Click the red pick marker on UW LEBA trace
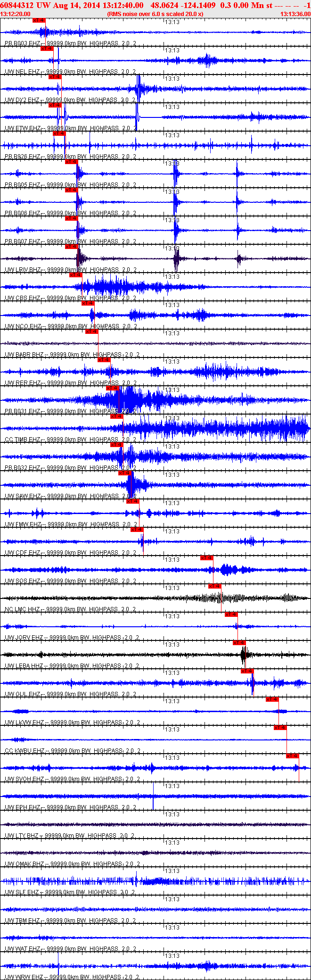Viewport: 311px width, 980px height. click(x=239, y=643)
